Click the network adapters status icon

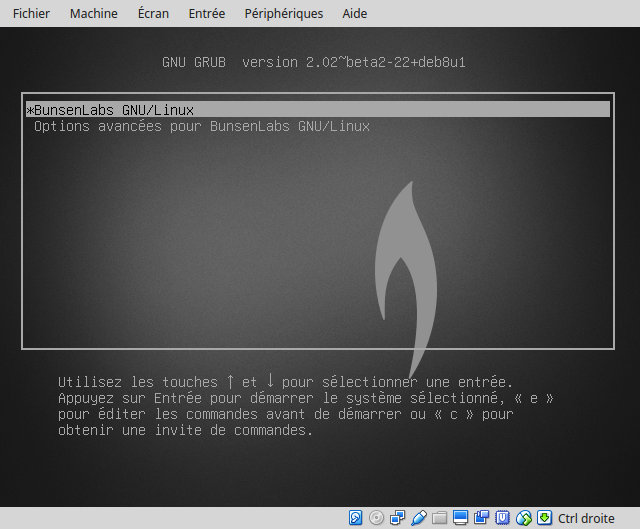point(397,518)
